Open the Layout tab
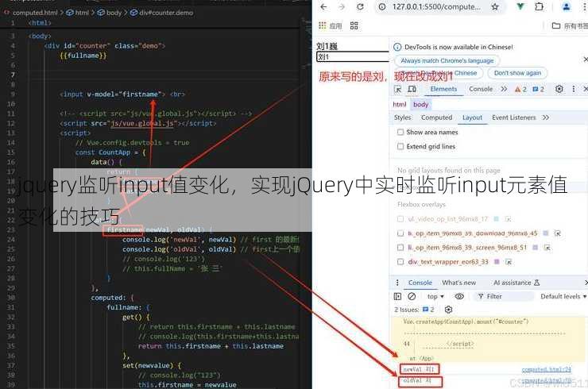The image size is (588, 389). pyautogui.click(x=472, y=117)
